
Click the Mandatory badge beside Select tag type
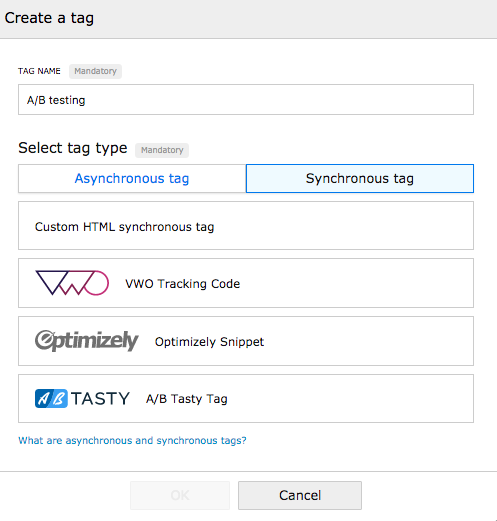coord(162,150)
